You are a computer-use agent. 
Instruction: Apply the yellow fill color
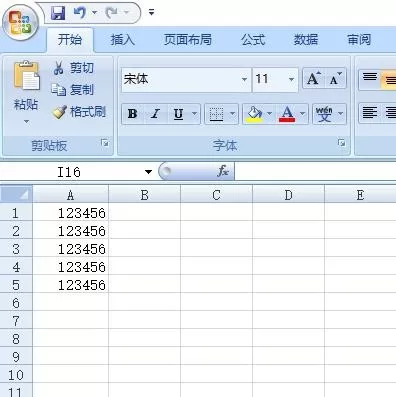pyautogui.click(x=254, y=114)
